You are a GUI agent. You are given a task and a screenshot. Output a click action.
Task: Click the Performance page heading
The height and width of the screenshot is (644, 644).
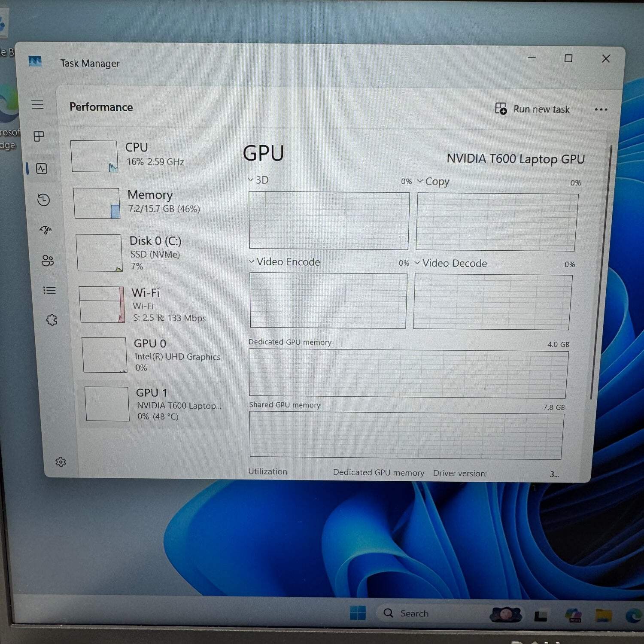(x=101, y=107)
